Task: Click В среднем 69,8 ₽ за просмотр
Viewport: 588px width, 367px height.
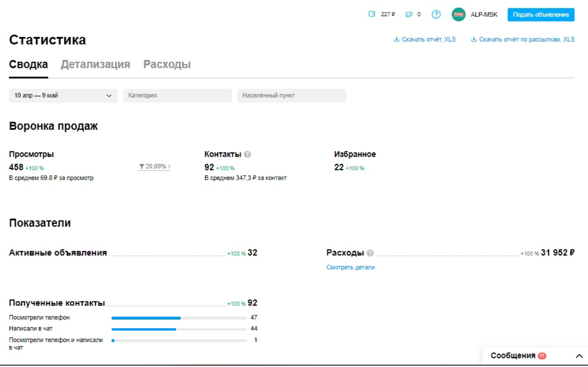Action: 51,178
